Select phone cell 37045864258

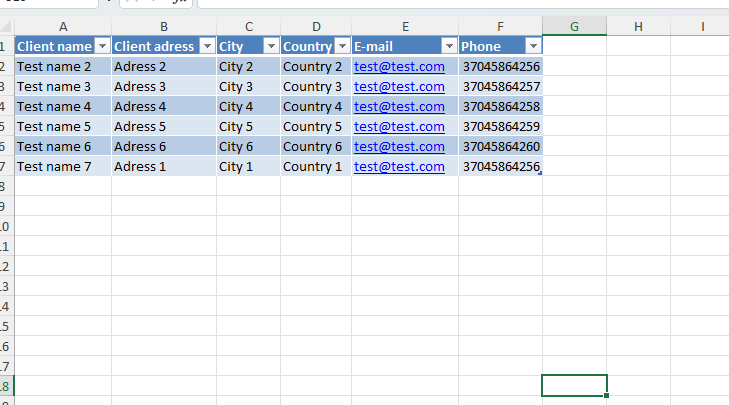click(x=500, y=106)
